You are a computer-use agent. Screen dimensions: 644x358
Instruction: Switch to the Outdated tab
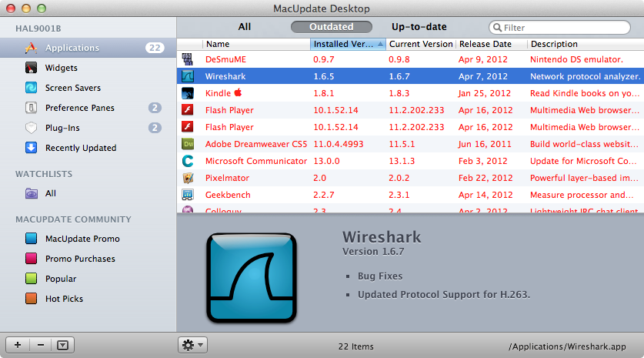click(x=331, y=27)
